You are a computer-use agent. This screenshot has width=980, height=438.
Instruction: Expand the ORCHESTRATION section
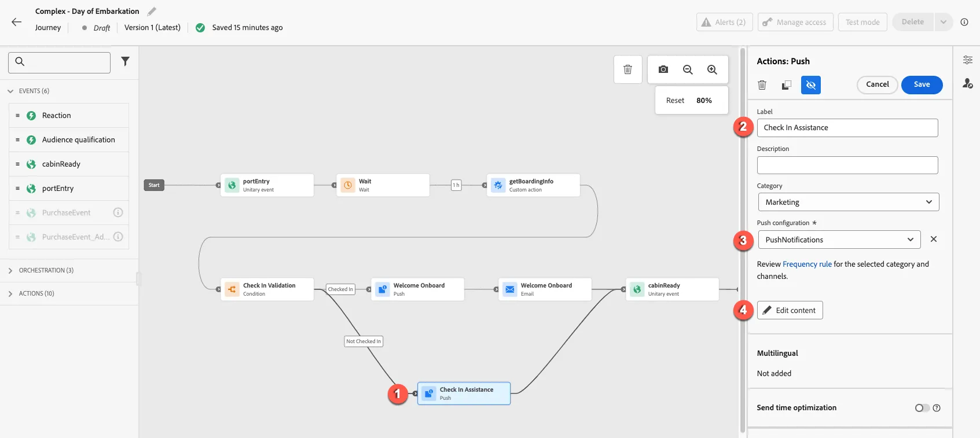(x=10, y=270)
